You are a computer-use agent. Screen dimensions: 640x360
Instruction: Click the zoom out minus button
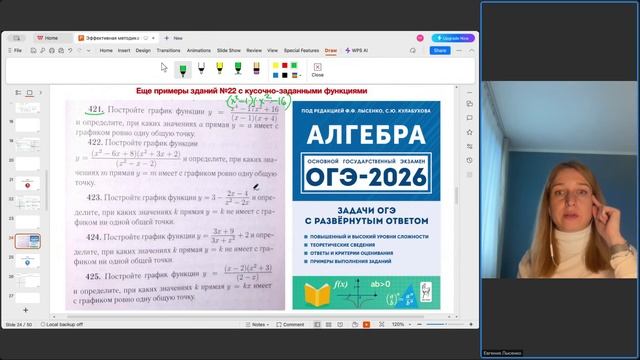tap(420, 324)
